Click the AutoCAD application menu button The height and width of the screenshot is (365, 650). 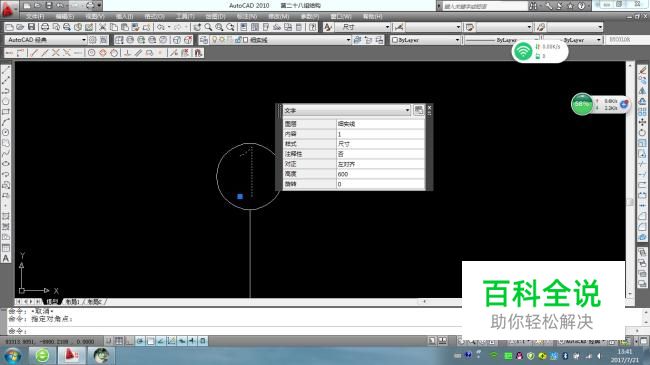(7, 10)
